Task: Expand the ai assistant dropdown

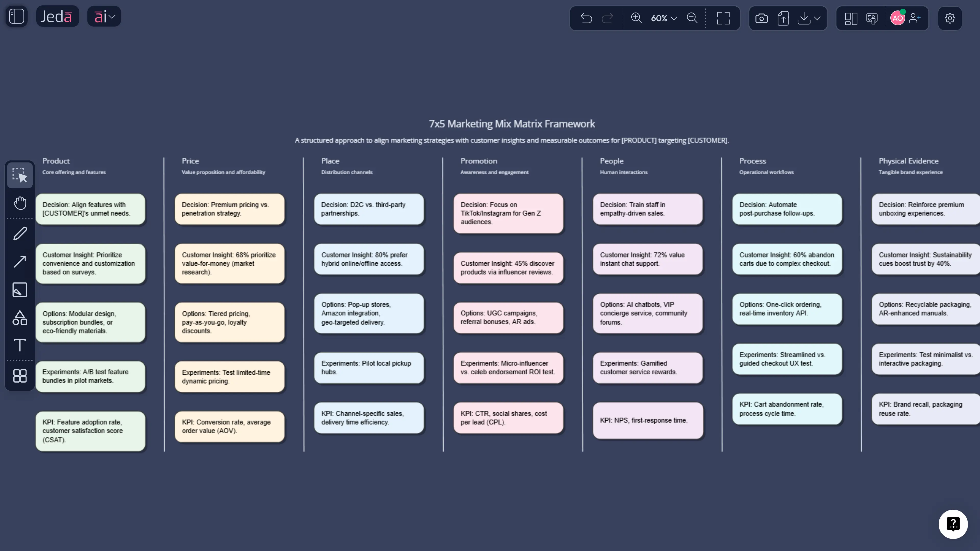Action: [x=104, y=16]
